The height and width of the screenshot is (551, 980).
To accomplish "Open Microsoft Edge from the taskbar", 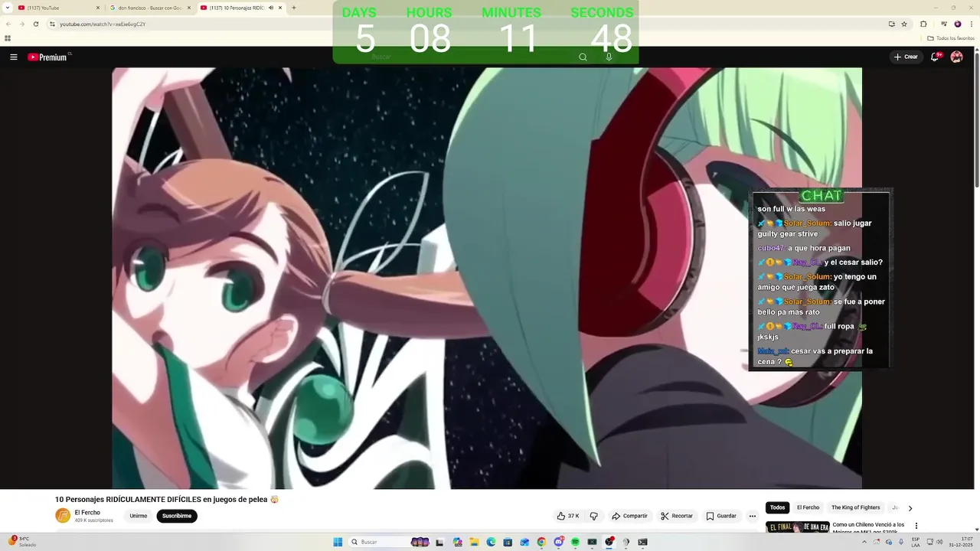I will click(x=491, y=542).
